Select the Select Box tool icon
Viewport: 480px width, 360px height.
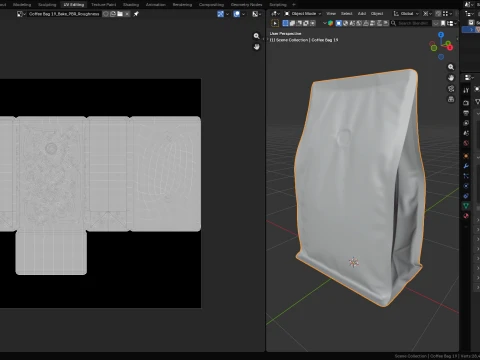click(x=275, y=23)
